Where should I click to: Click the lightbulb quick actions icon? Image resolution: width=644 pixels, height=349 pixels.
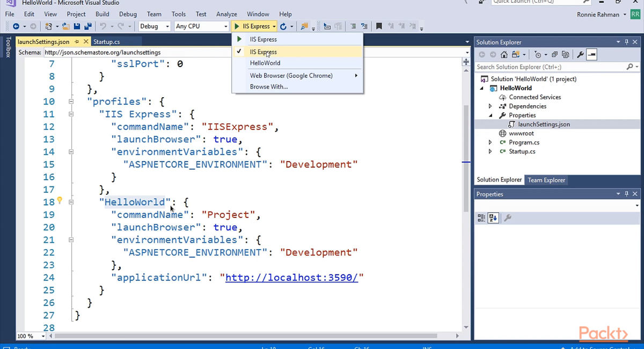click(x=60, y=201)
